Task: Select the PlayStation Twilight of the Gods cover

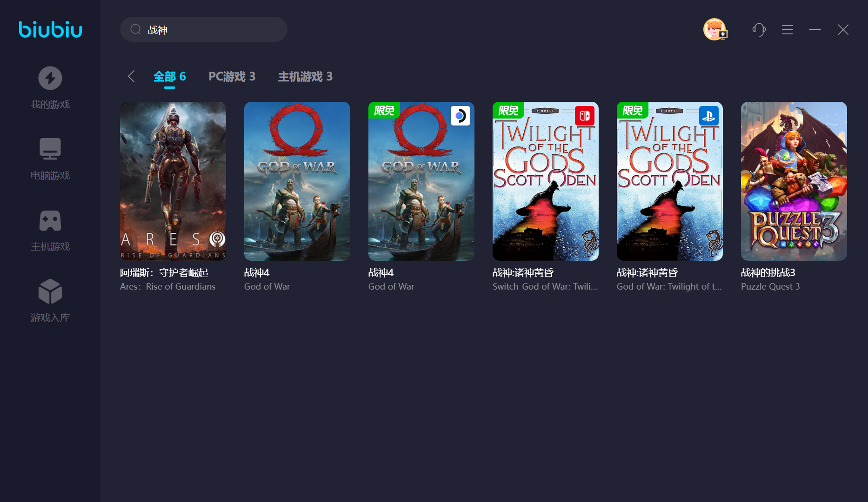Action: 669,181
